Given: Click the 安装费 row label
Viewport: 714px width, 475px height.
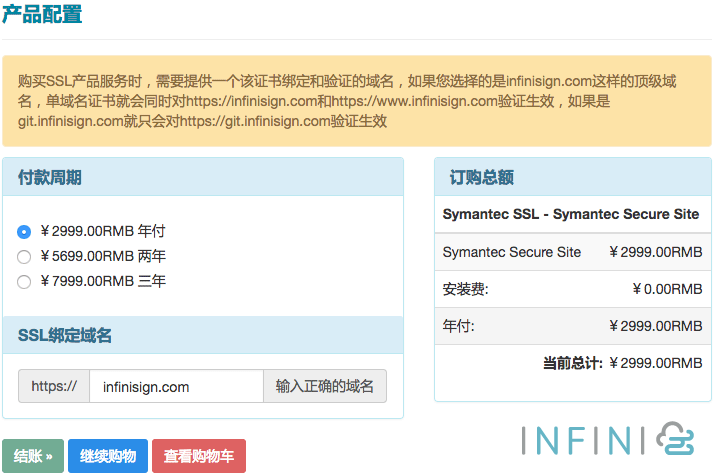Looking at the screenshot, I should (466, 289).
